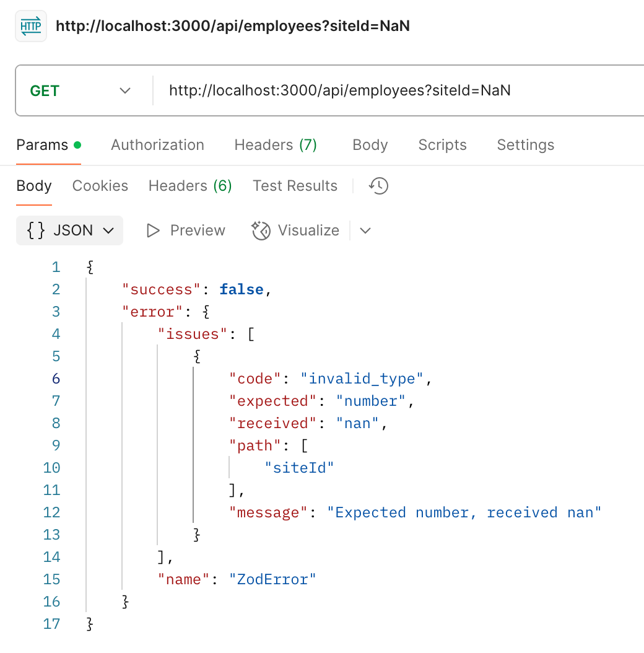Select the request Body tab
This screenshot has height=653, width=644.
tap(370, 145)
